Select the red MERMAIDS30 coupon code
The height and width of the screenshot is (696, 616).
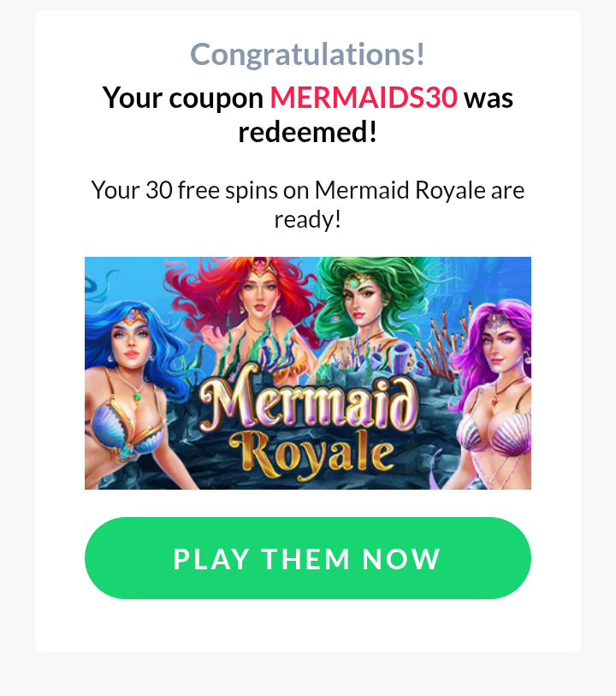tap(364, 98)
